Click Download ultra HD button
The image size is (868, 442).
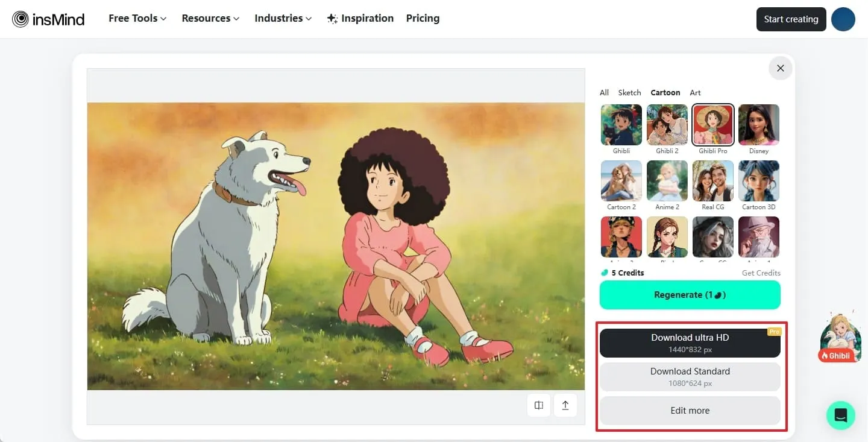click(x=690, y=343)
